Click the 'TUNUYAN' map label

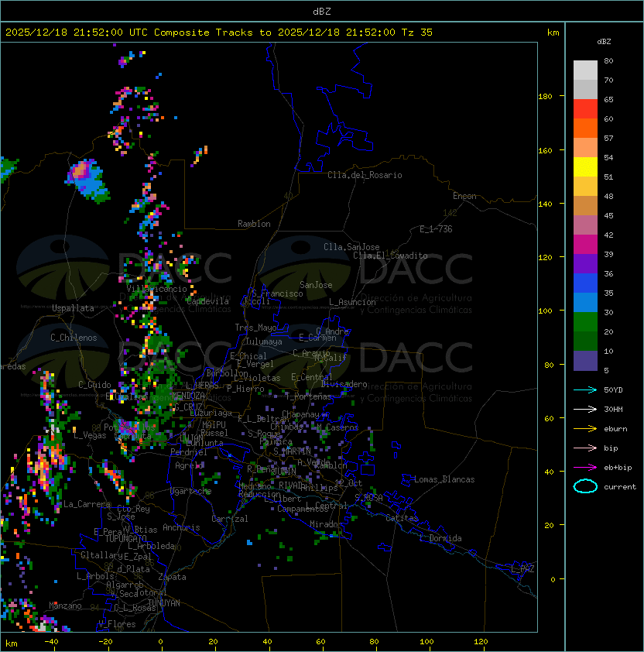pyautogui.click(x=164, y=603)
